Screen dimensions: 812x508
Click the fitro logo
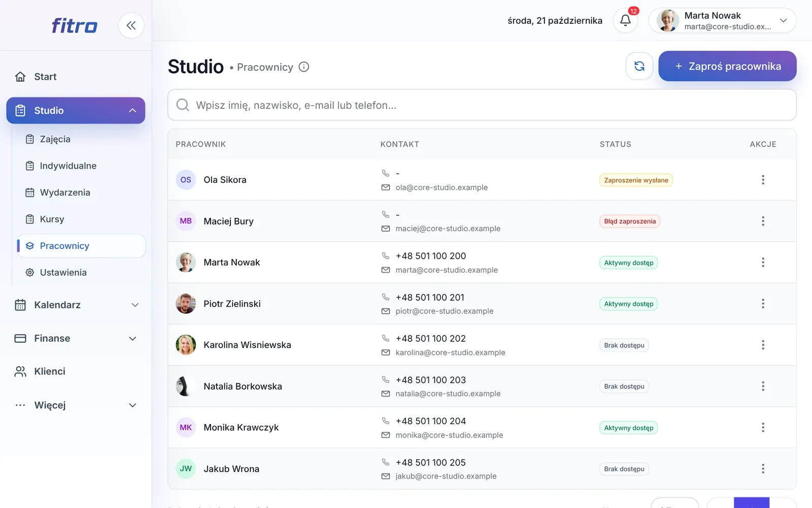point(75,25)
